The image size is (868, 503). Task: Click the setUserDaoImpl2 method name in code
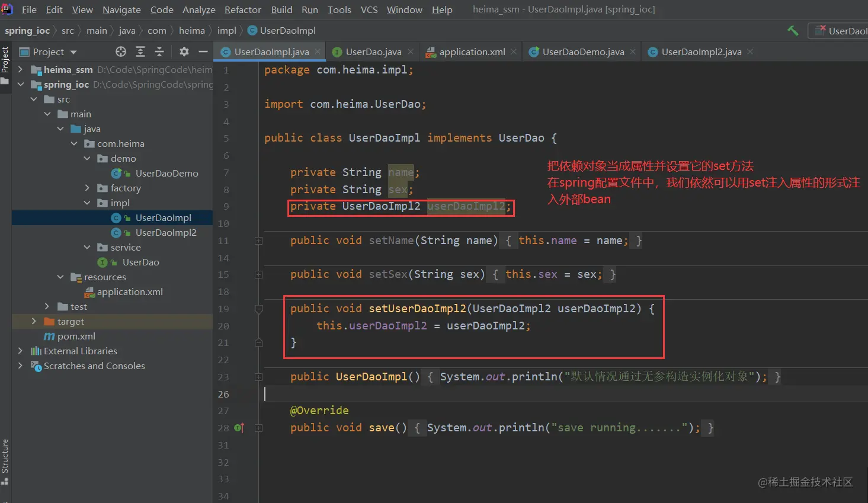[x=417, y=309]
